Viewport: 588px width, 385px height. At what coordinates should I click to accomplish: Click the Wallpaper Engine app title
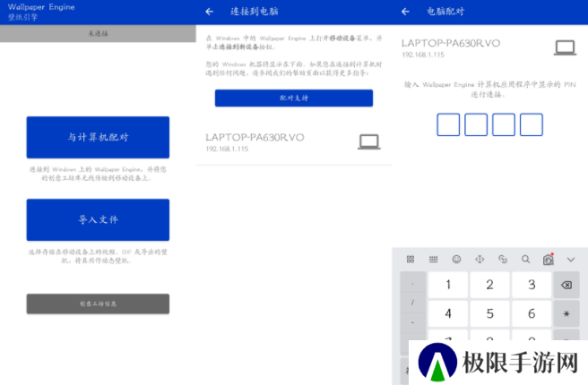[41, 7]
